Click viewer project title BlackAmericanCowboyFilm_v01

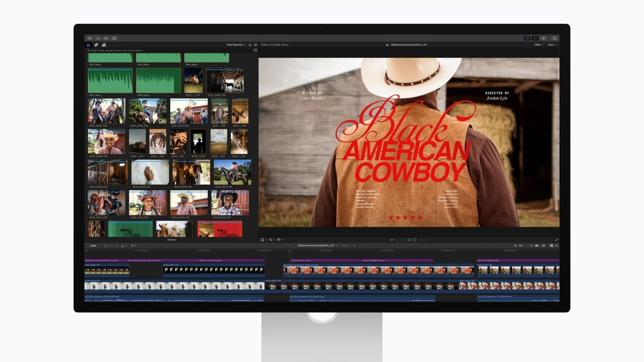tap(409, 45)
